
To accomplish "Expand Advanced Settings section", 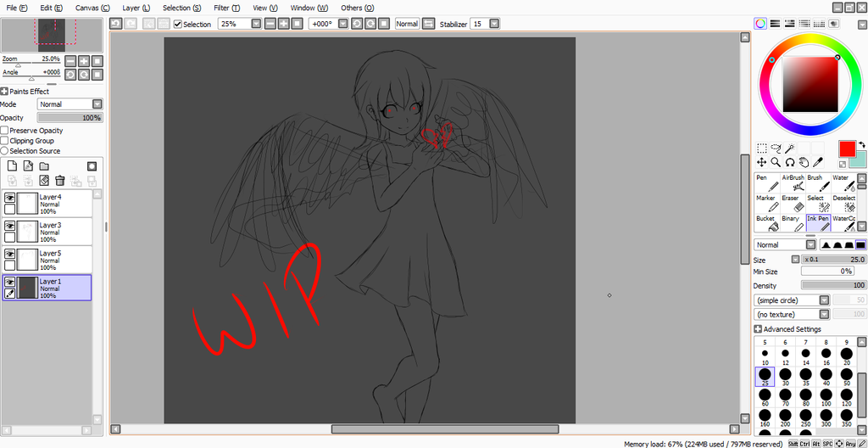I will pos(758,329).
